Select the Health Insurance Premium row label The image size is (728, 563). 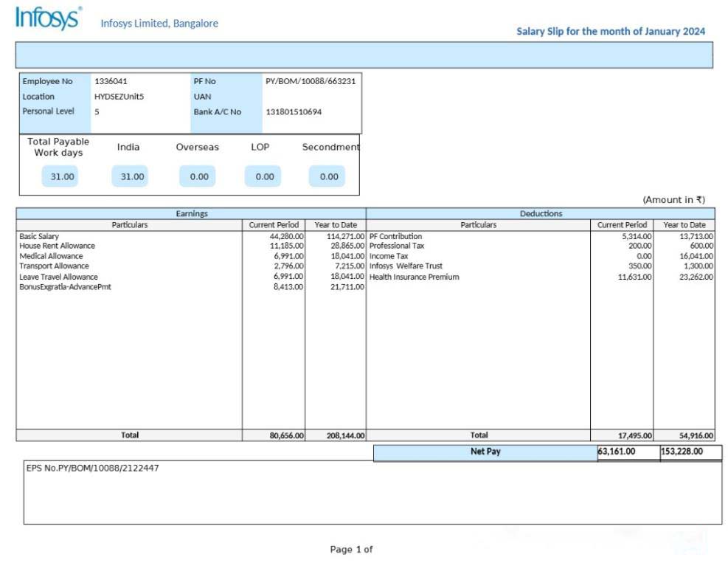pyautogui.click(x=414, y=277)
